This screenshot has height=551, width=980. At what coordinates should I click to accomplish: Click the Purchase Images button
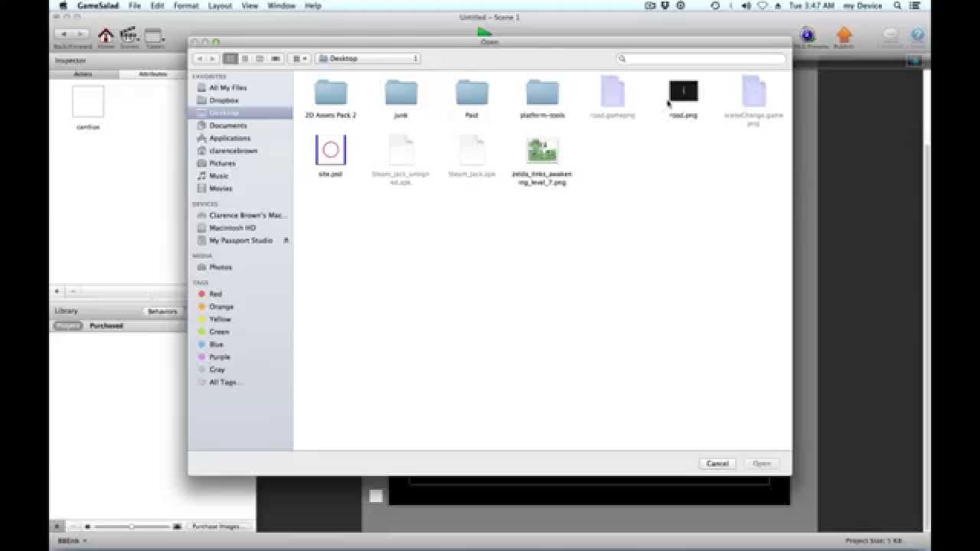pos(218,527)
